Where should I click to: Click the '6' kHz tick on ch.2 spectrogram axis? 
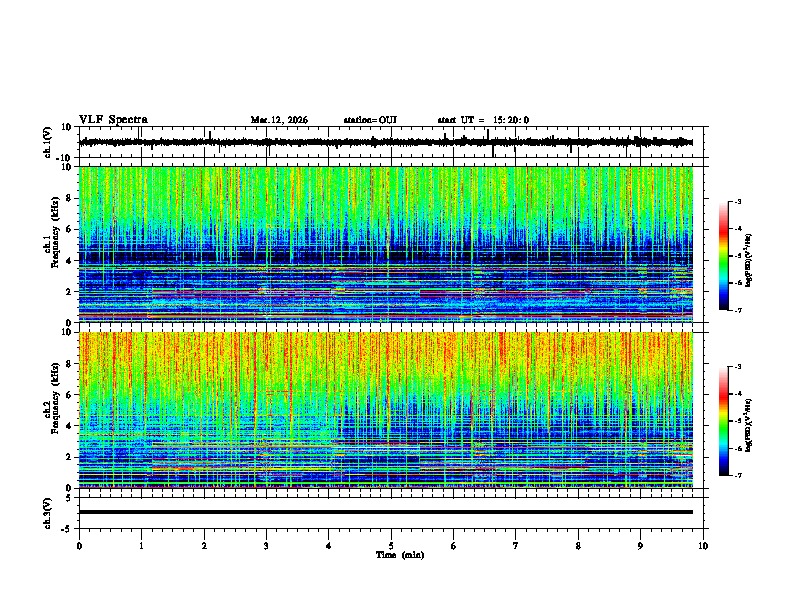point(70,395)
